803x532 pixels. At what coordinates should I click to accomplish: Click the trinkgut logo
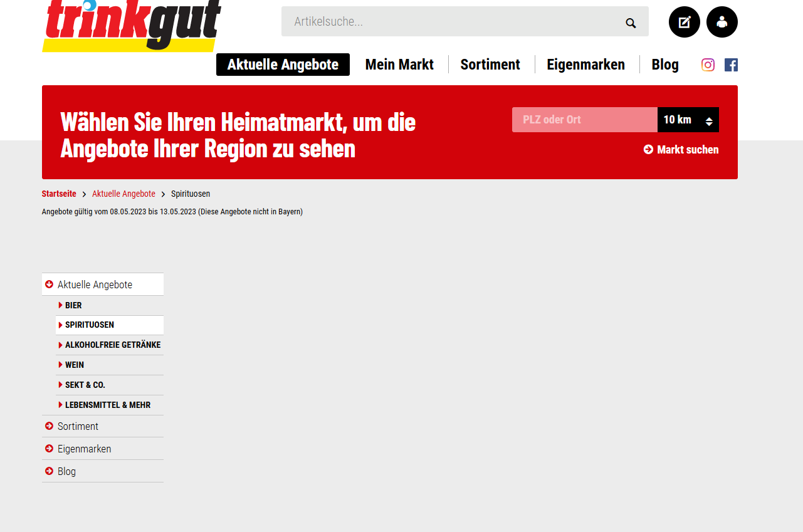(x=132, y=25)
